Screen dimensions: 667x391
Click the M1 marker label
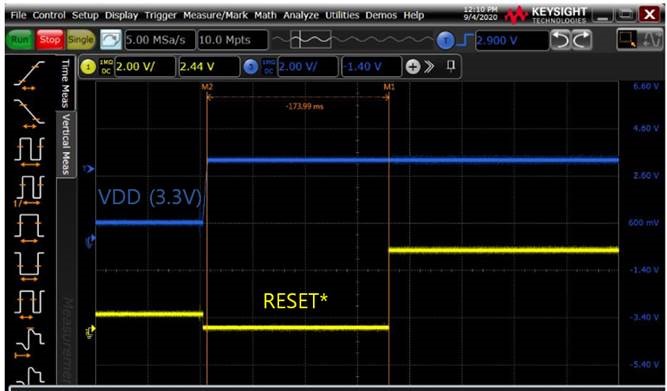(389, 87)
